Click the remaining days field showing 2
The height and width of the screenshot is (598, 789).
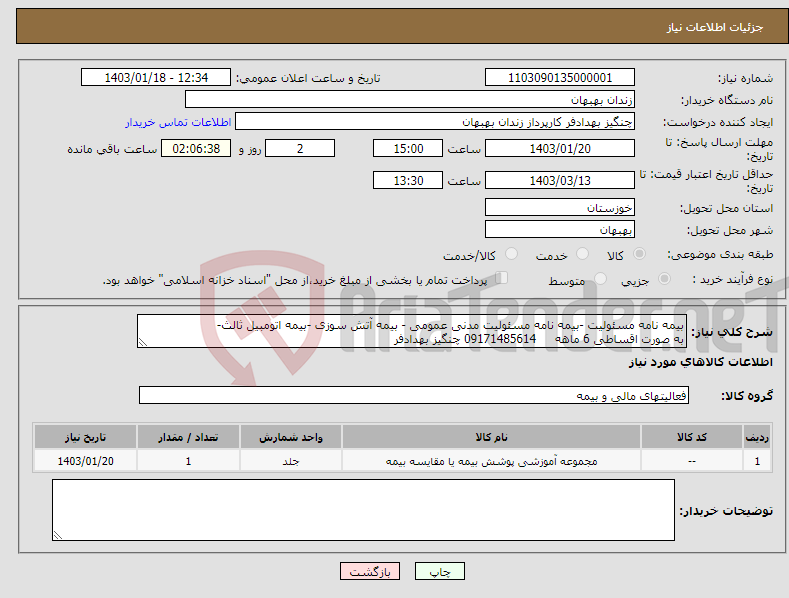coord(300,148)
